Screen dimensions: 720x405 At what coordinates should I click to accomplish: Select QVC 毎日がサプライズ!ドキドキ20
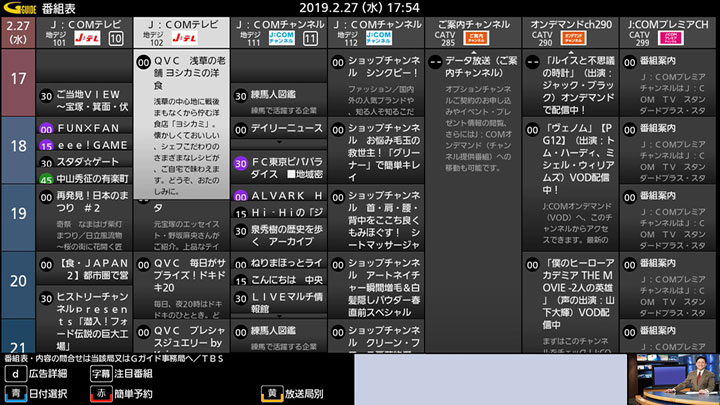coord(182,285)
